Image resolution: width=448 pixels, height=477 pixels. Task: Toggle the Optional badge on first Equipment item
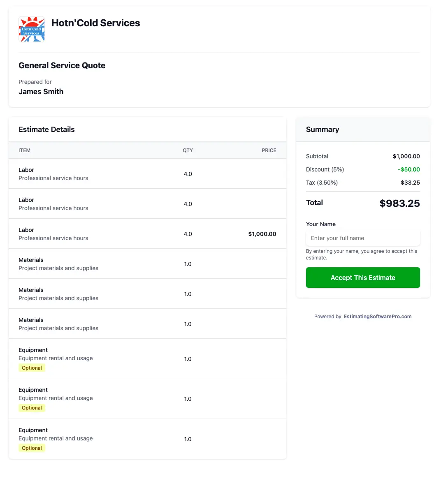(x=32, y=368)
